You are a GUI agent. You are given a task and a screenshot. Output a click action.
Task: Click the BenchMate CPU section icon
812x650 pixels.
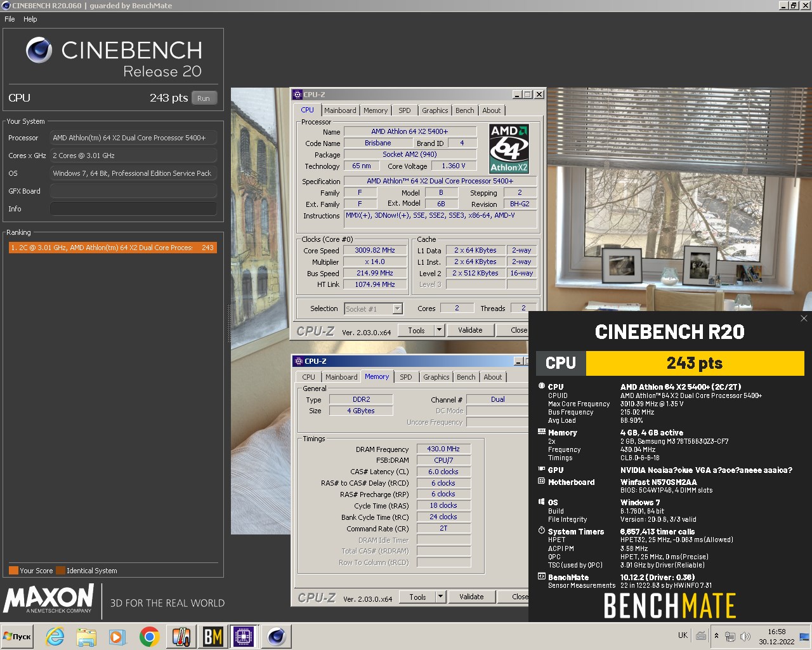542,386
